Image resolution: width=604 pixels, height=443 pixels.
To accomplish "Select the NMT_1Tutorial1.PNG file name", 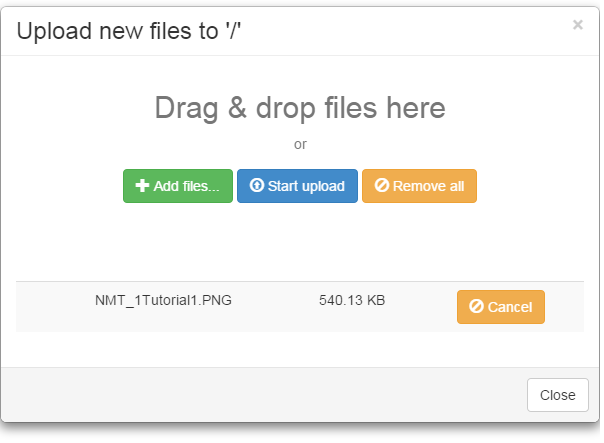I will click(x=163, y=300).
